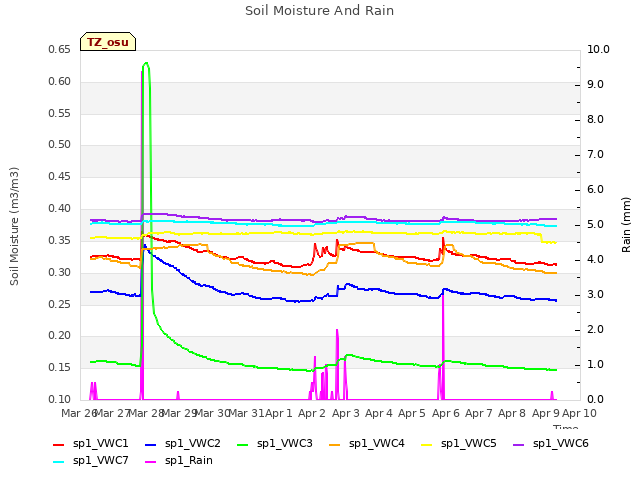Click the cyan sp1_VWC7 legend swatch
The width and height of the screenshot is (640, 480).
[x=59, y=462]
